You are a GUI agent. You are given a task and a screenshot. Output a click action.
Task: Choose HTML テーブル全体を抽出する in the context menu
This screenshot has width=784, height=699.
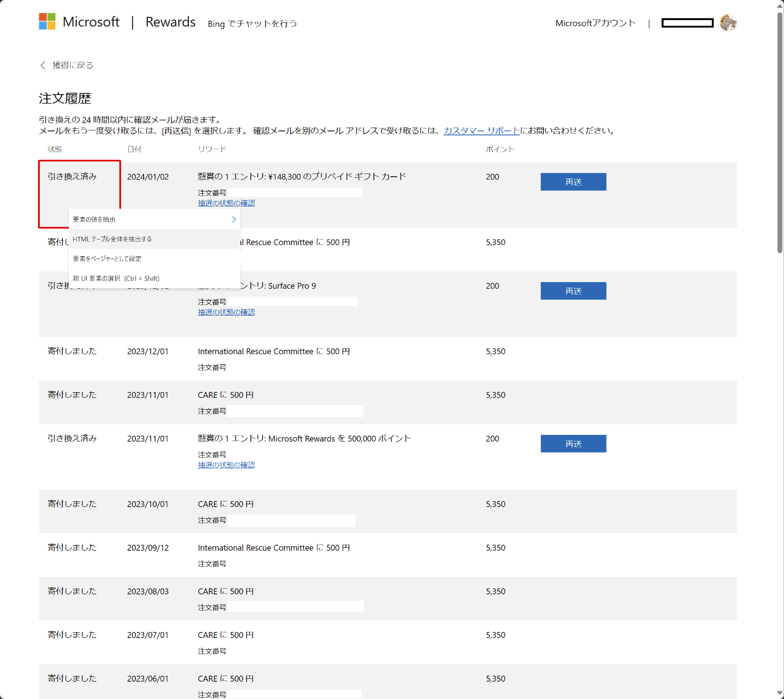click(155, 239)
